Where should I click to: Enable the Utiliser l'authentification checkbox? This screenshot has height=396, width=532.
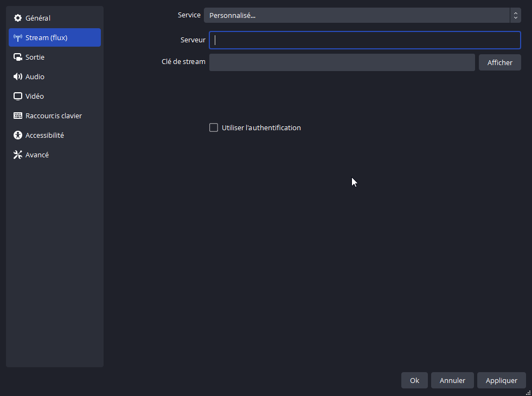214,128
